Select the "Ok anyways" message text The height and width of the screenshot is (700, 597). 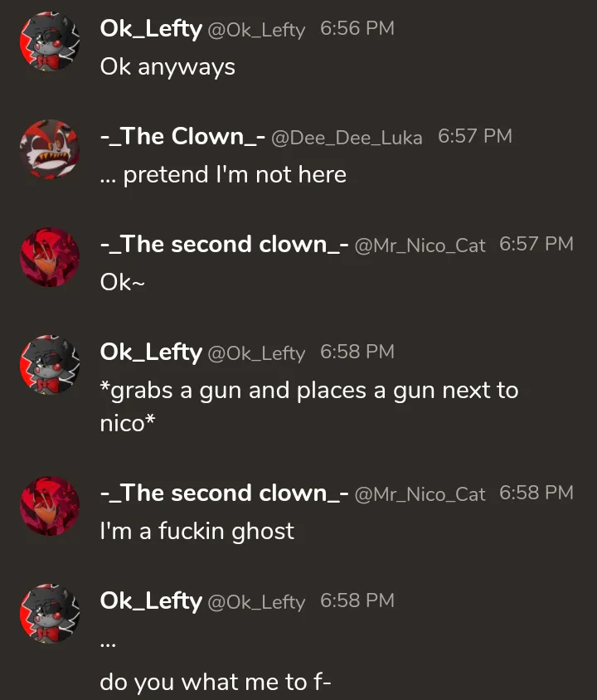pyautogui.click(x=167, y=67)
